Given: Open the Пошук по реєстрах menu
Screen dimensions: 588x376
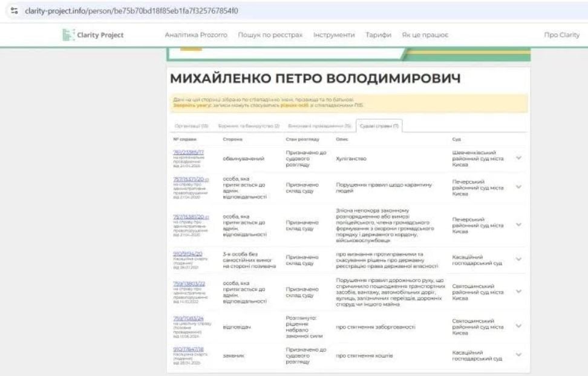Looking at the screenshot, I should click(270, 35).
